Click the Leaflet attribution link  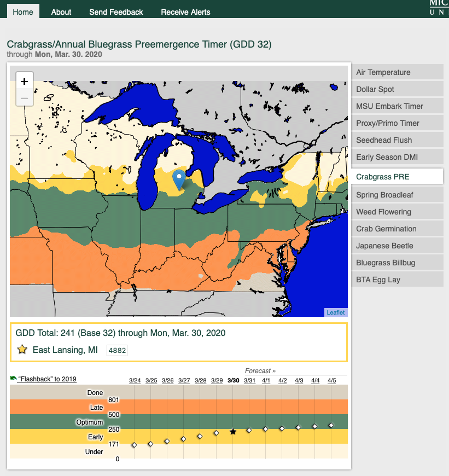tap(335, 312)
